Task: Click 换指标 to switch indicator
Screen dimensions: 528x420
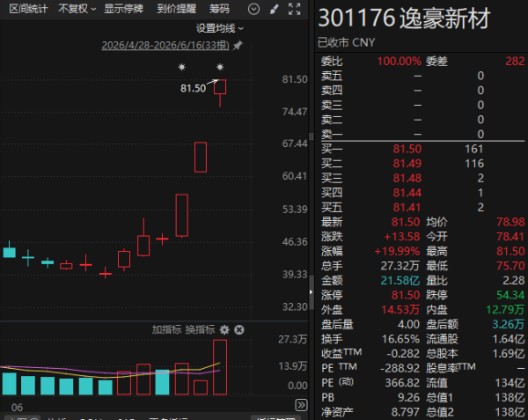Action: click(200, 329)
